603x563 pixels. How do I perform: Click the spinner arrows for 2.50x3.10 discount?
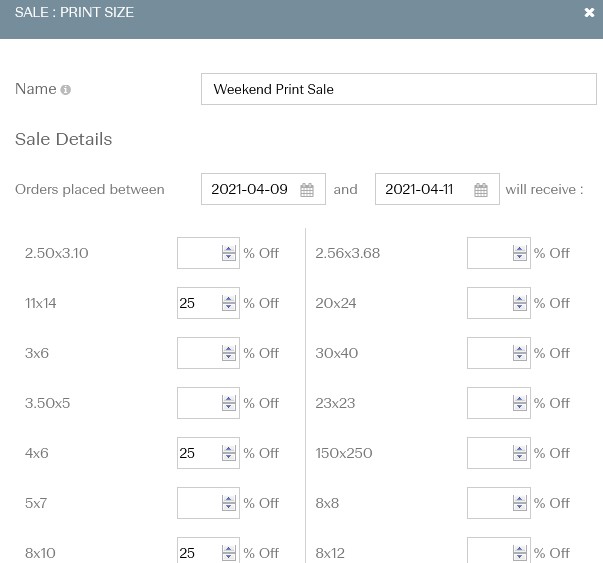229,253
